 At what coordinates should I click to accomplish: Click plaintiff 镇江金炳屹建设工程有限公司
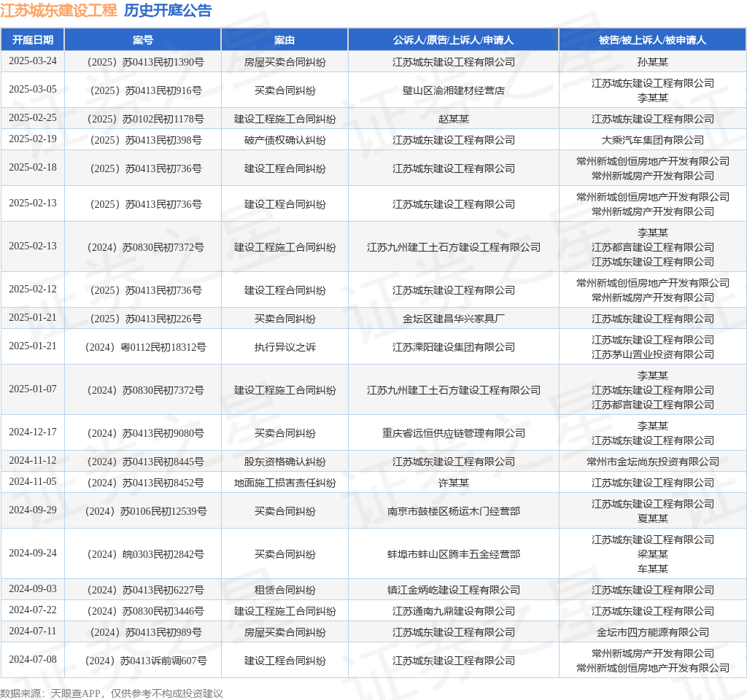pos(453,591)
